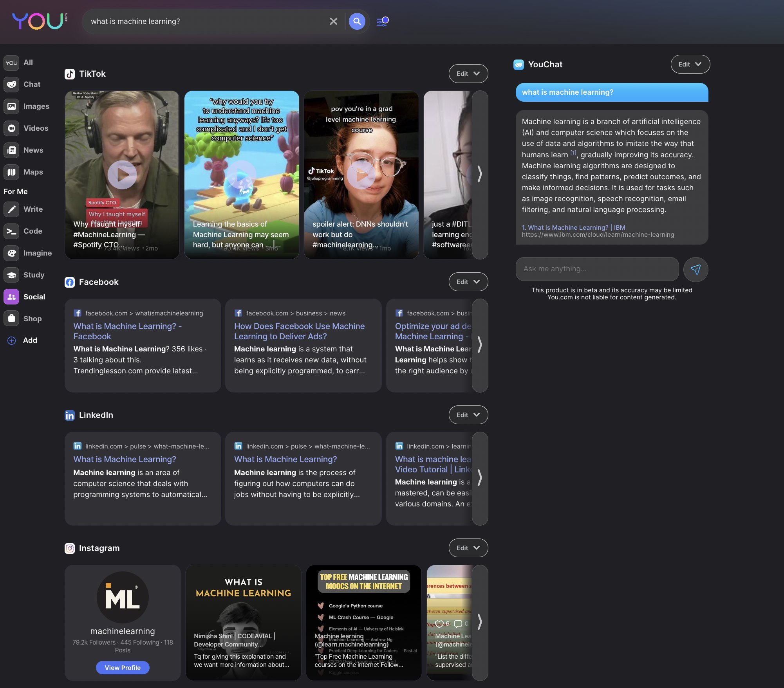Viewport: 784px width, 688px height.
Task: Click the Imagine palette icon
Action: (11, 253)
